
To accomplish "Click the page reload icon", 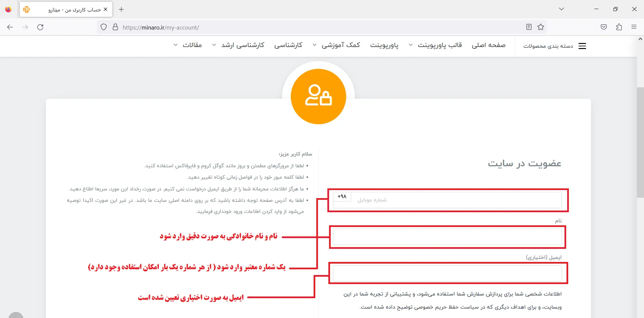I will click(x=40, y=27).
